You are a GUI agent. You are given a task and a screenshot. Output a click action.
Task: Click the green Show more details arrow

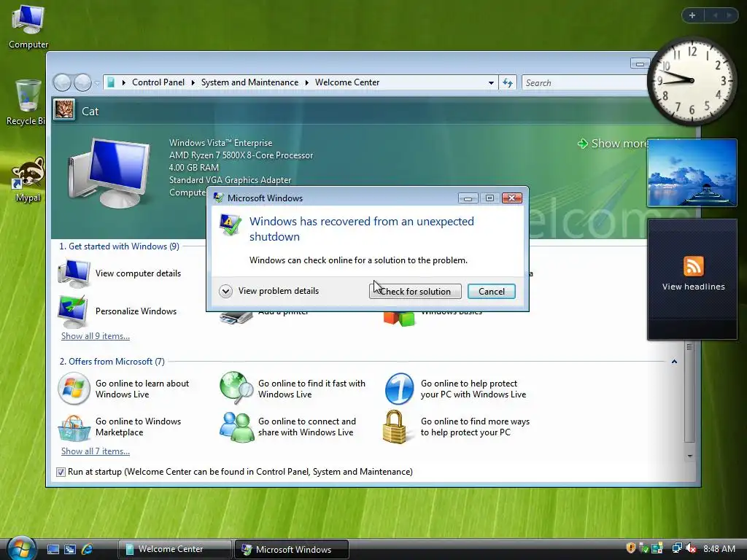(583, 144)
